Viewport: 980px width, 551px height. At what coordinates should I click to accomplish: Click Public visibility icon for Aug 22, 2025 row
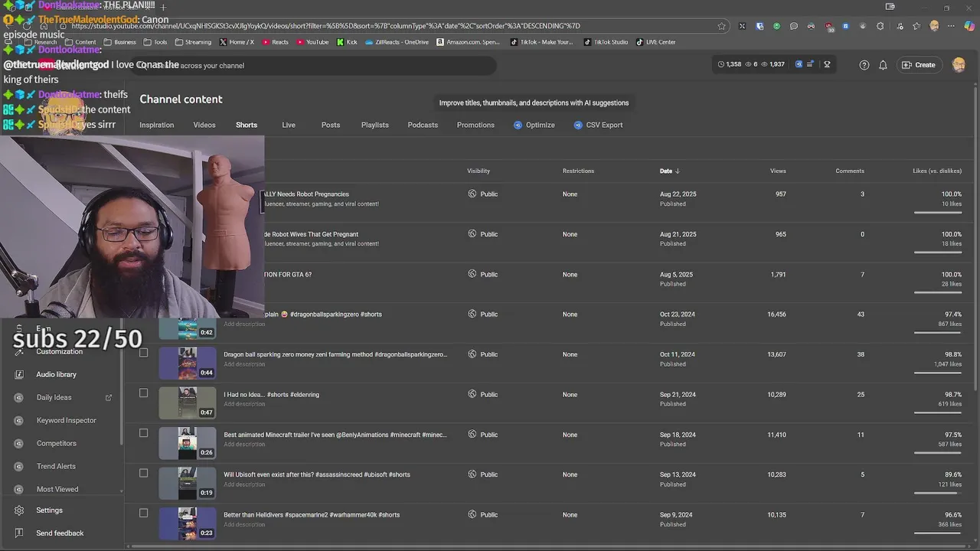pyautogui.click(x=472, y=194)
